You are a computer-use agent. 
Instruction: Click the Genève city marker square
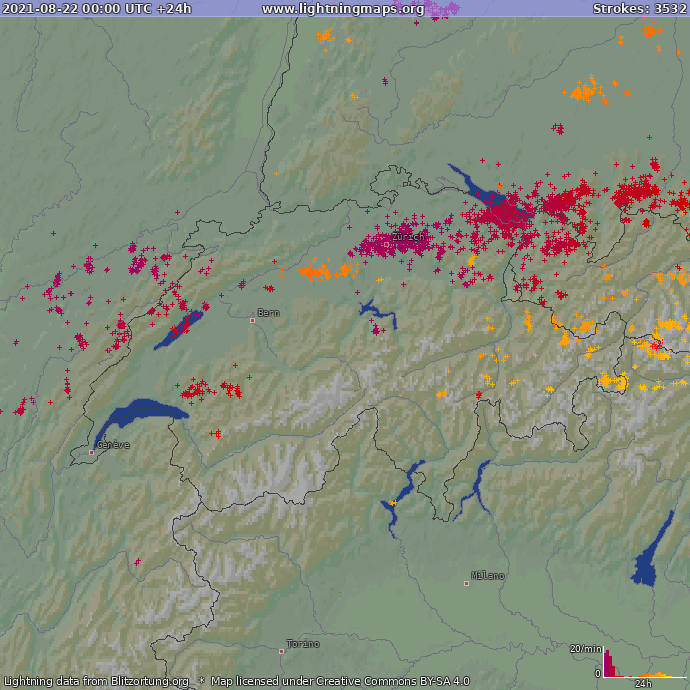pos(91,452)
